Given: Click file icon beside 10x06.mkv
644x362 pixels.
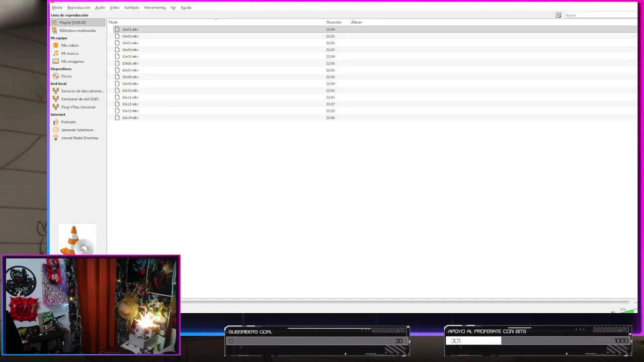Looking at the screenshot, I should tap(117, 63).
